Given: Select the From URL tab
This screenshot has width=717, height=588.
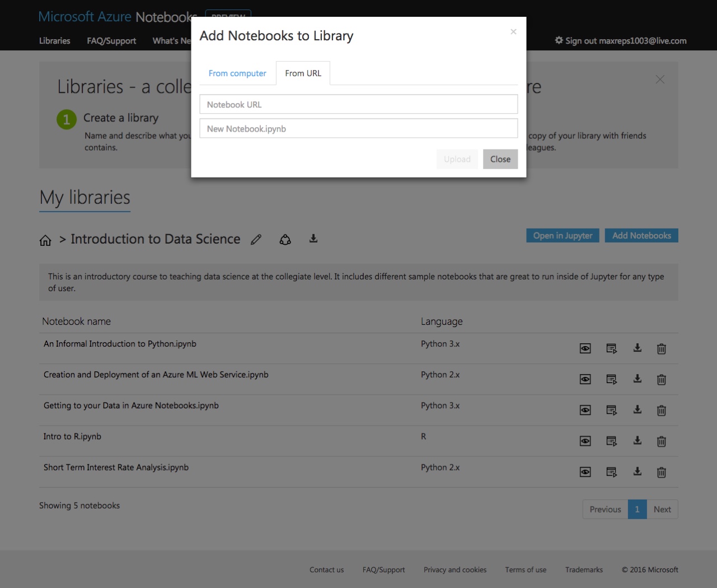Looking at the screenshot, I should pyautogui.click(x=303, y=73).
